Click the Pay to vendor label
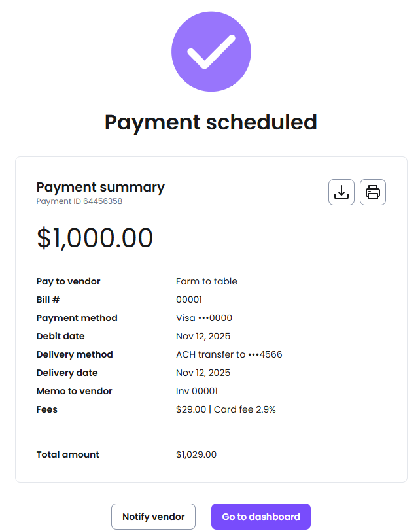This screenshot has width=420, height=531. (x=69, y=281)
